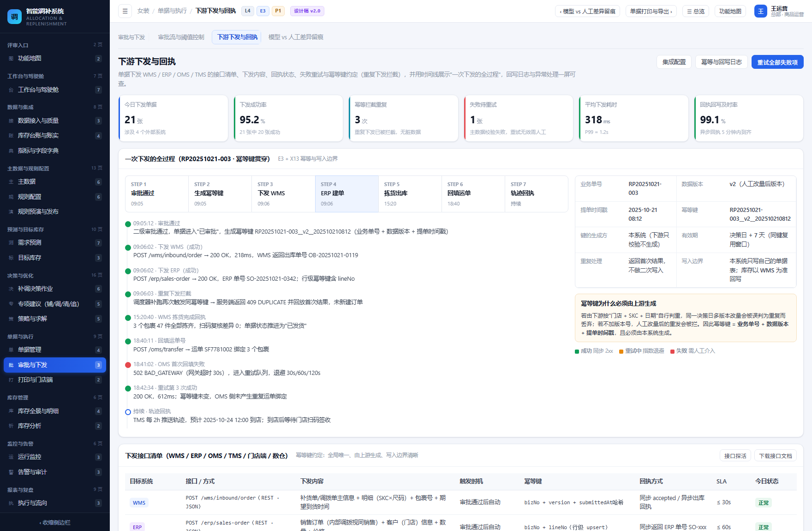Open 工作台与驾驶舱 sidebar item
The image size is (812, 531).
pos(55,90)
